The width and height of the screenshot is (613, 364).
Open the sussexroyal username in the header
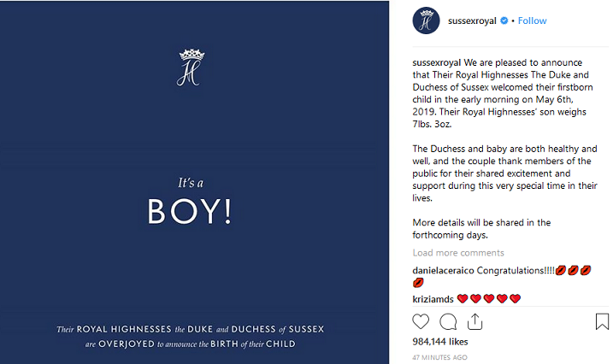tap(472, 21)
